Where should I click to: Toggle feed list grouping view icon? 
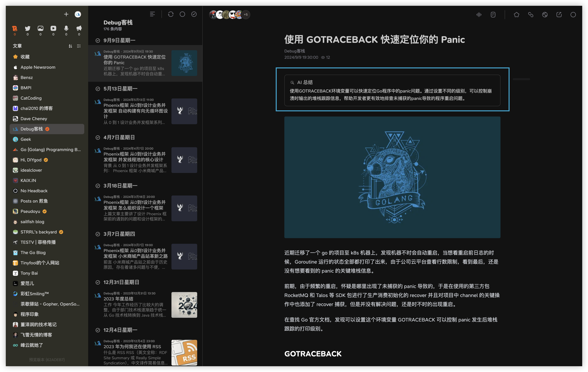click(79, 46)
